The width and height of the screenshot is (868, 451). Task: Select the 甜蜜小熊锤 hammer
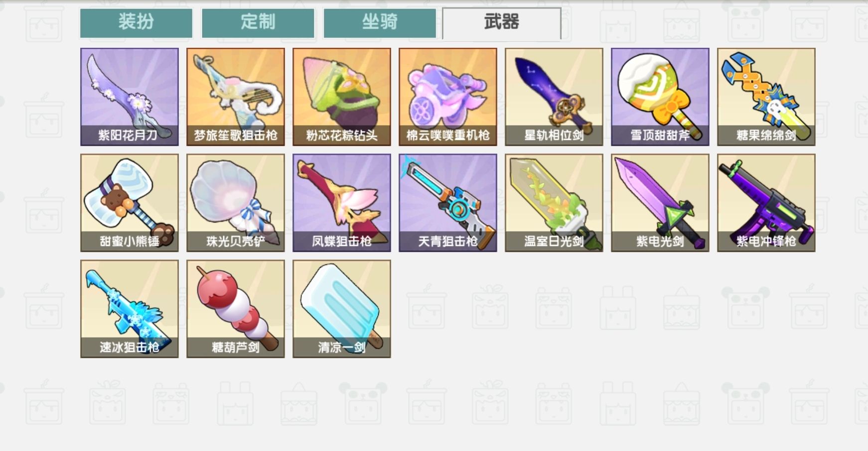click(x=130, y=203)
